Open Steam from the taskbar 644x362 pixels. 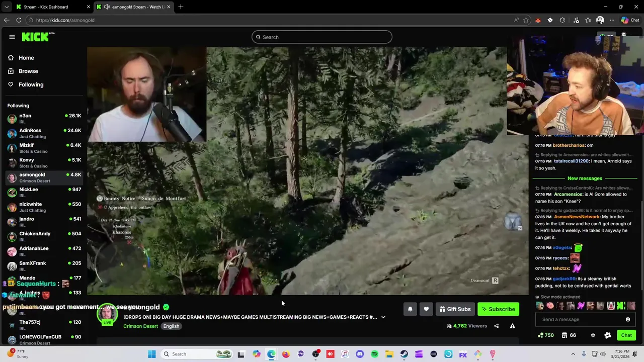coord(404,354)
